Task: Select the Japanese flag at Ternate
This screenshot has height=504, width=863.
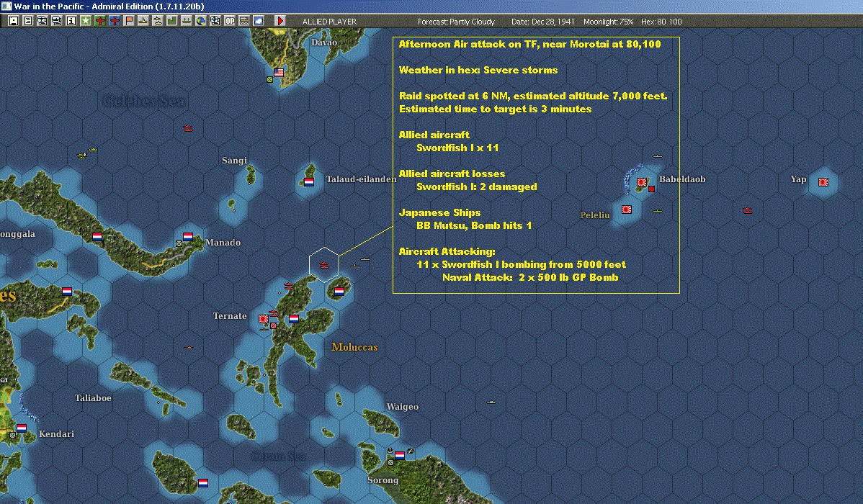Action: pyautogui.click(x=264, y=318)
